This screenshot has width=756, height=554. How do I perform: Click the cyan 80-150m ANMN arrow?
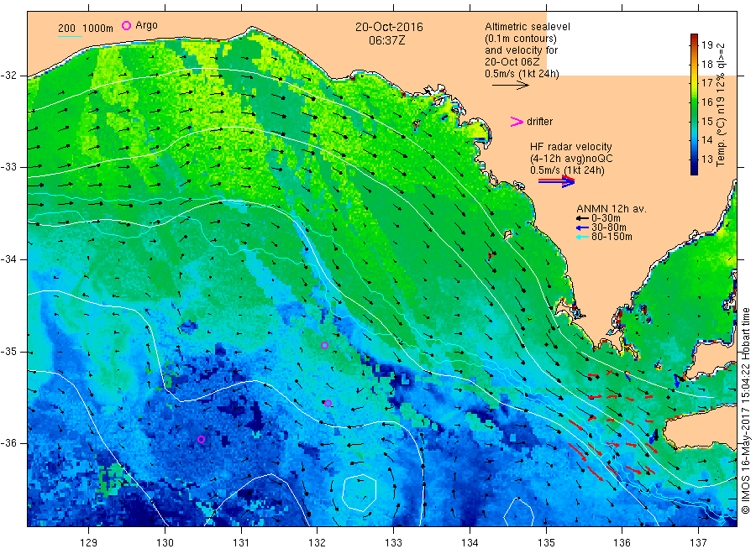click(582, 237)
